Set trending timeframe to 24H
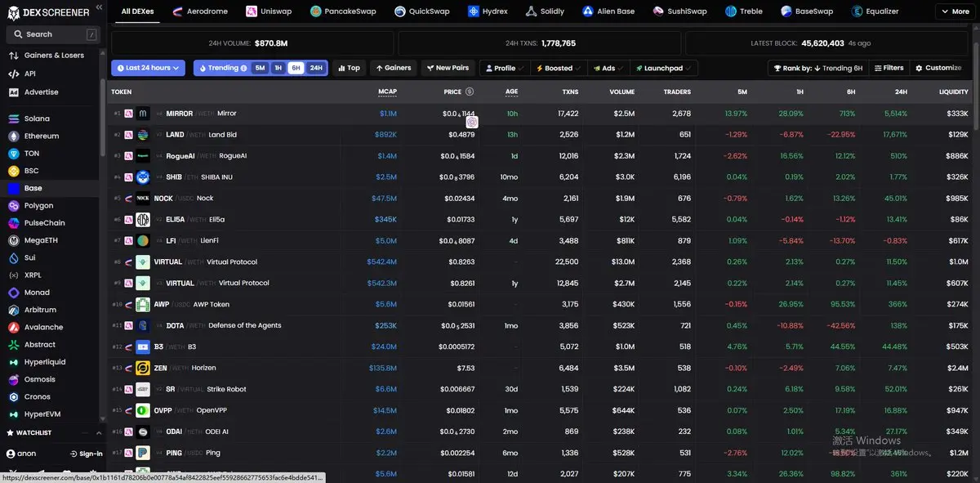Image resolution: width=980 pixels, height=483 pixels. 316,68
